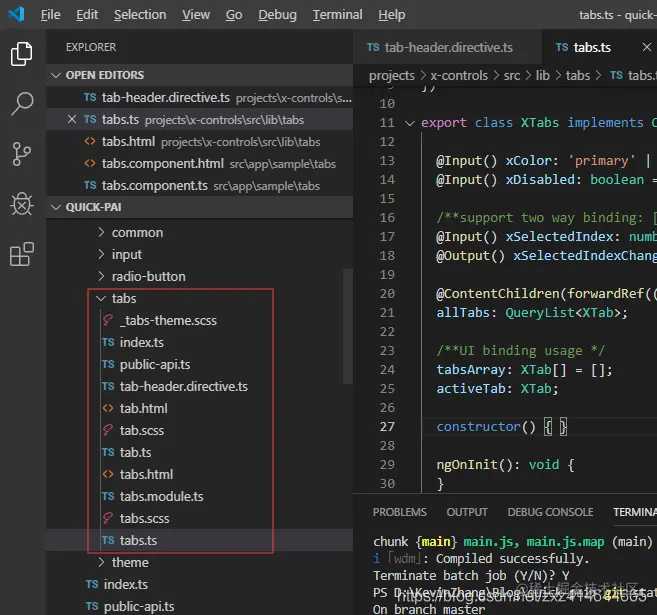
Task: Switch to tab-header.directive.ts editor tab
Action: (x=447, y=47)
